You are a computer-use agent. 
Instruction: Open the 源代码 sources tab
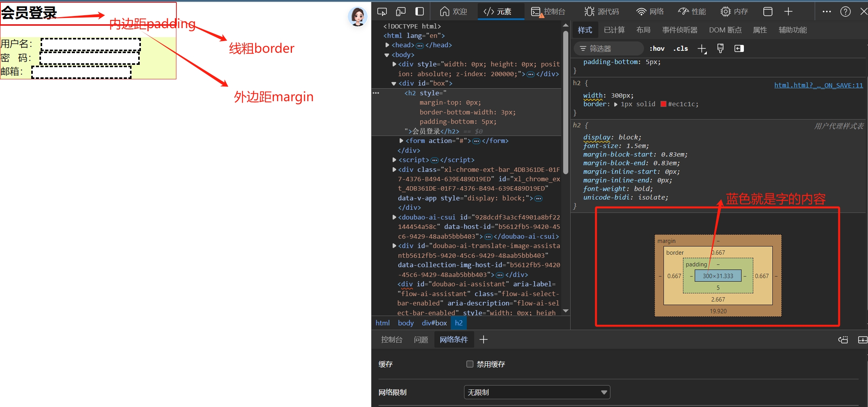click(601, 12)
